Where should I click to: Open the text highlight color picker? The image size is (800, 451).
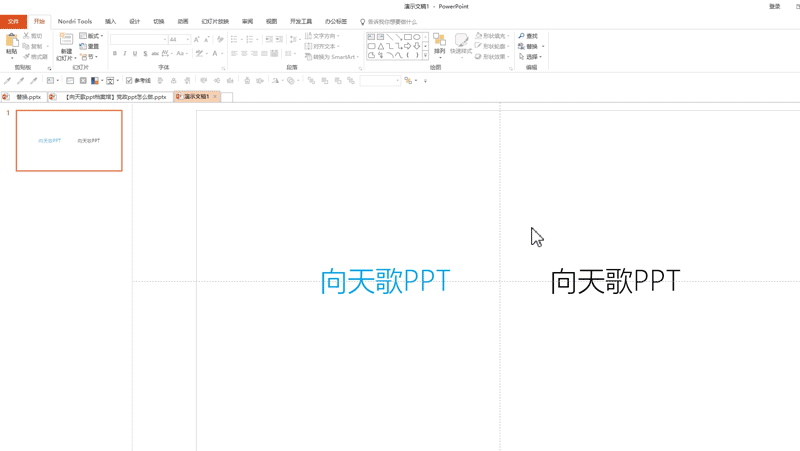(x=201, y=53)
